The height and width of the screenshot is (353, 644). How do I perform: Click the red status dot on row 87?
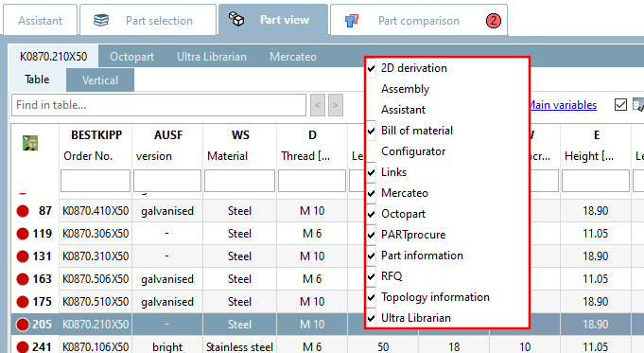click(x=23, y=211)
